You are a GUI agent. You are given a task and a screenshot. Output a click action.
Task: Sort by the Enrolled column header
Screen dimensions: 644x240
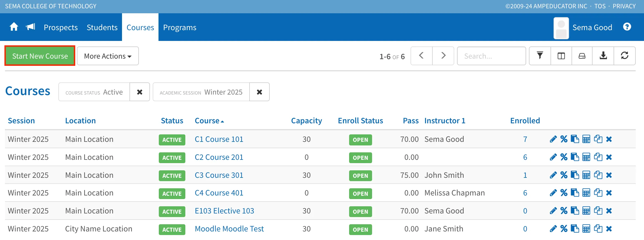[x=525, y=121]
